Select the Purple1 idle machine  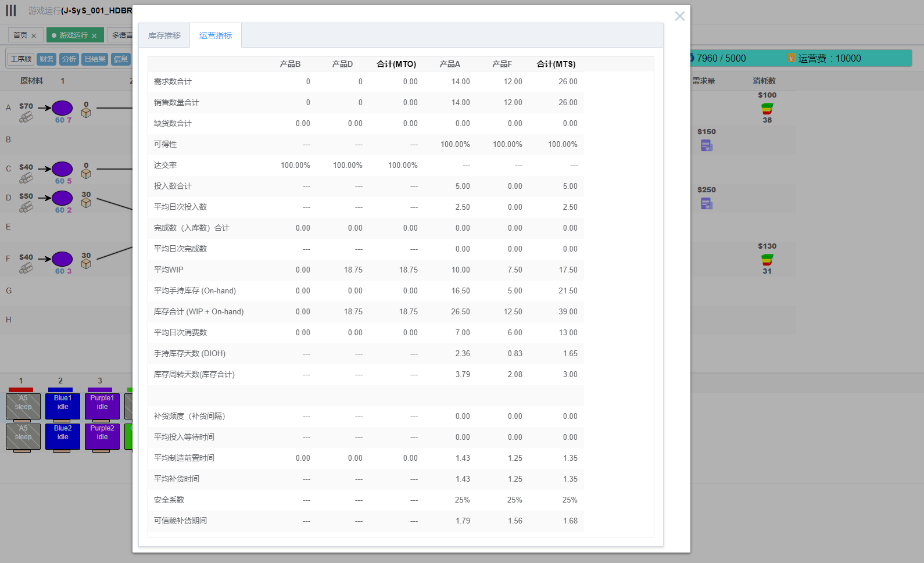[102, 407]
